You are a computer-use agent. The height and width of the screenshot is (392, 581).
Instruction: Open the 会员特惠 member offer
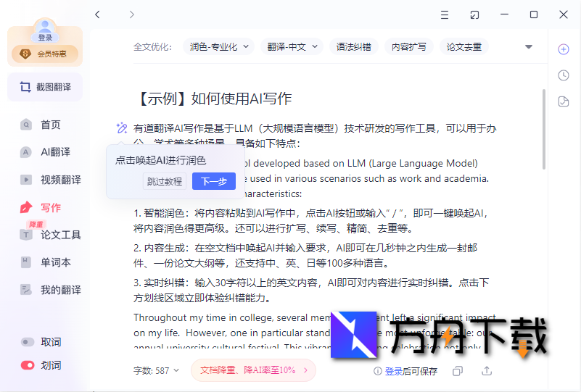[x=45, y=54]
